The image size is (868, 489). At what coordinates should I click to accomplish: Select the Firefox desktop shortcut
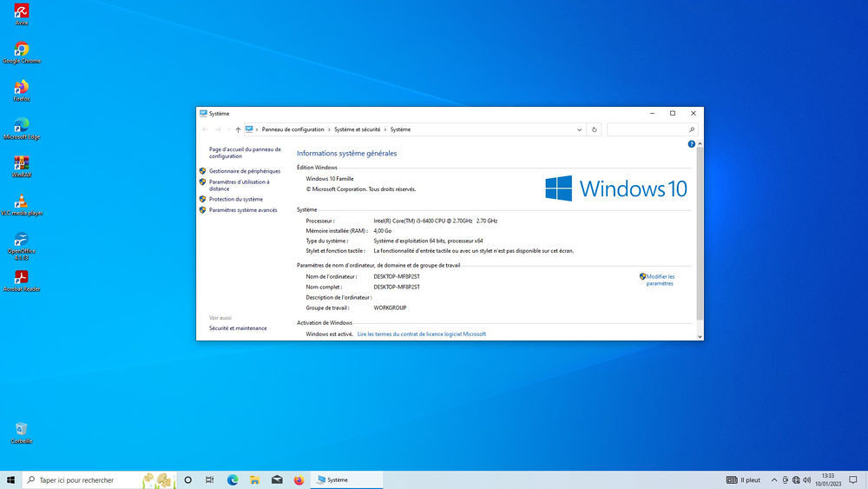click(21, 90)
